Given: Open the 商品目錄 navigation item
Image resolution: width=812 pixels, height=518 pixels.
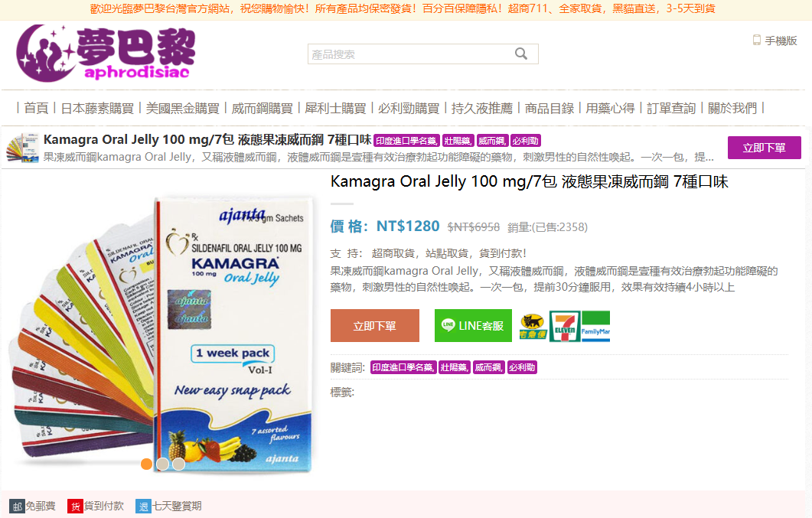Looking at the screenshot, I should (x=549, y=108).
